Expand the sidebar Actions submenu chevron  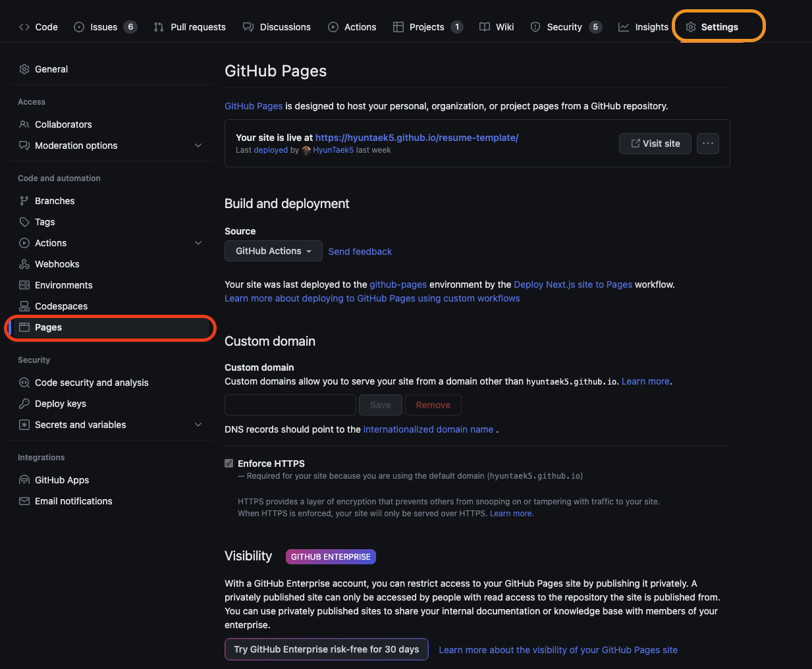tap(198, 243)
